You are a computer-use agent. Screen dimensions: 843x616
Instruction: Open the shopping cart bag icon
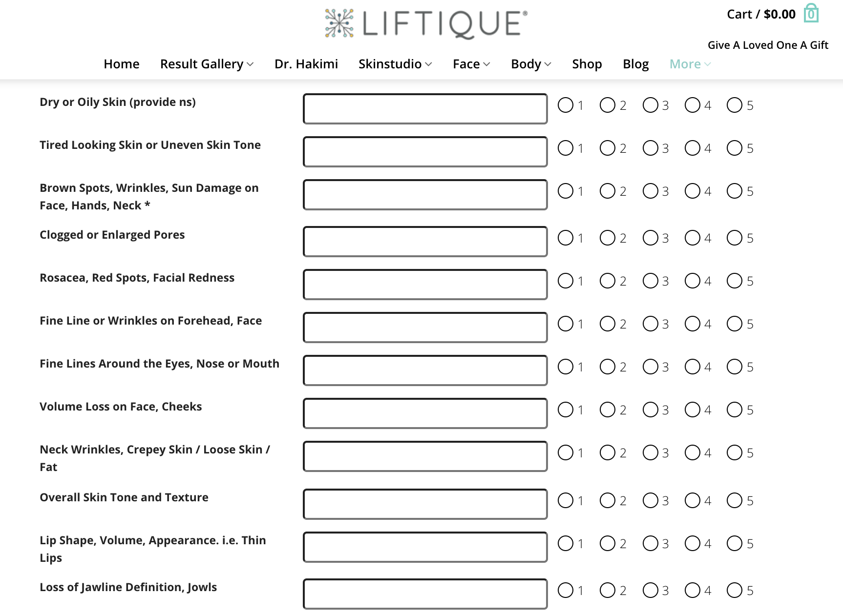point(811,13)
